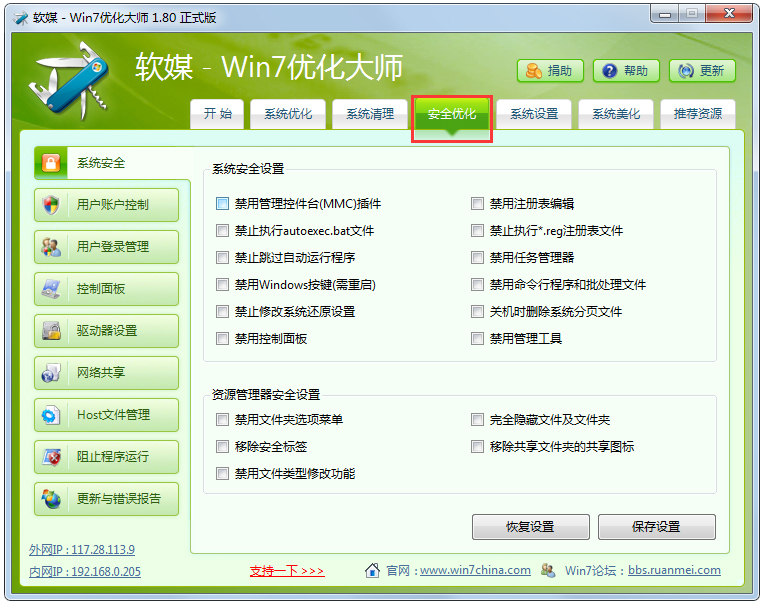Click the 用户账户控制 shield icon
The image size is (763, 606).
point(51,205)
